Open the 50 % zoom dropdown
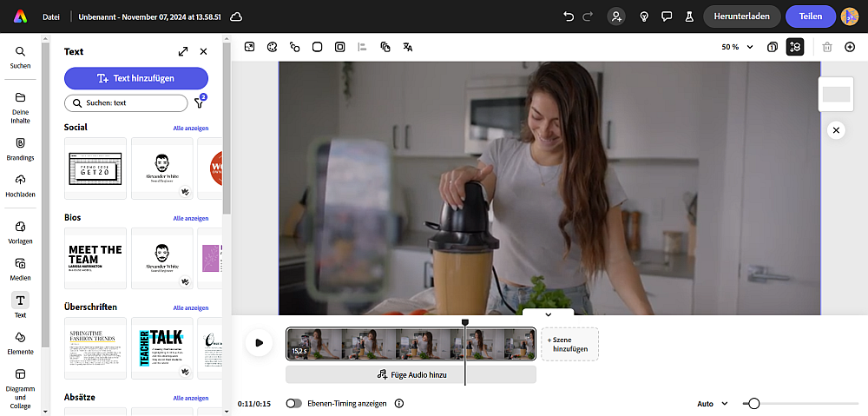Viewport: 868px width, 416px height. [737, 47]
